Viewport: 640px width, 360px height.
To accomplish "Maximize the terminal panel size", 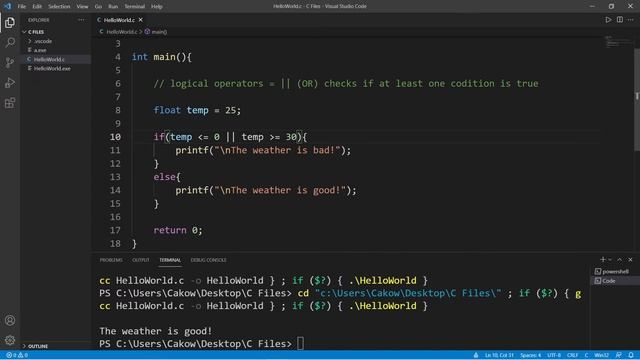I will [x=620, y=260].
